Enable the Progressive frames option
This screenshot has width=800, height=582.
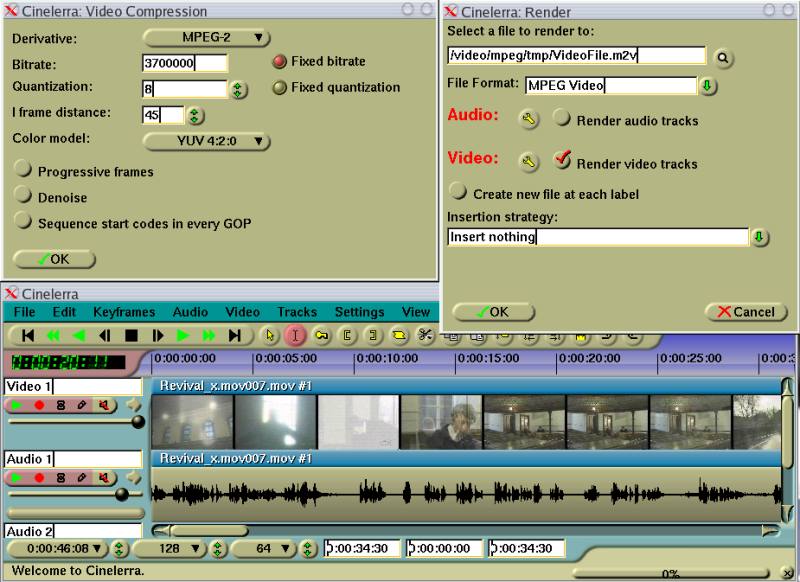coord(23,169)
